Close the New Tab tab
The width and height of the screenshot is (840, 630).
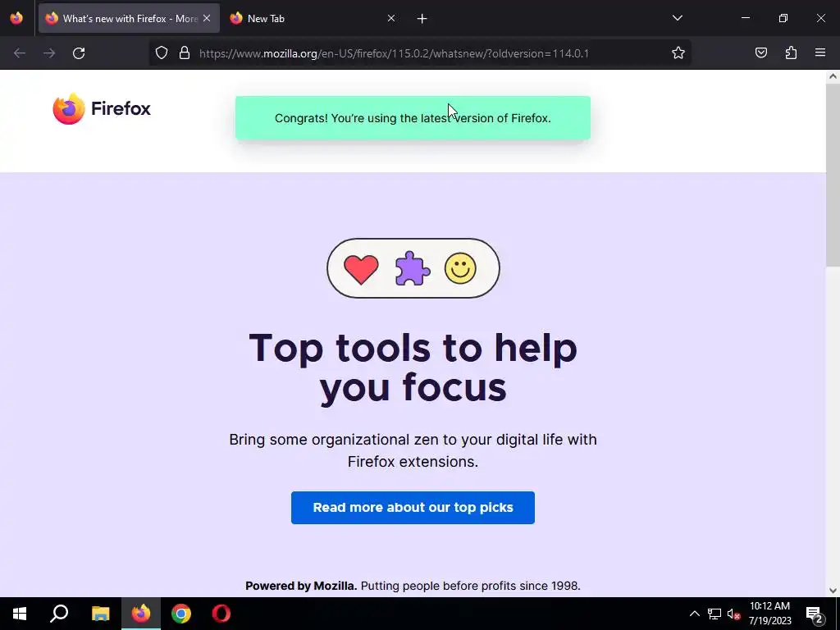point(391,18)
